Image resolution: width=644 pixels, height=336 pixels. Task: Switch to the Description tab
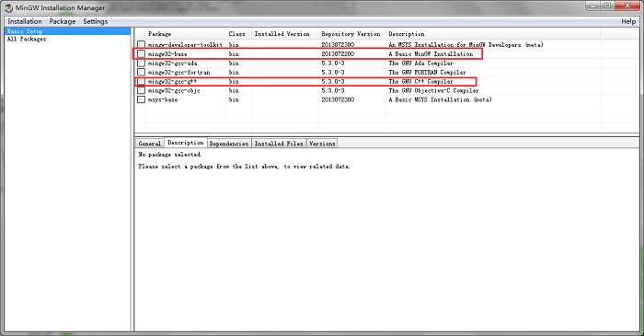point(185,143)
